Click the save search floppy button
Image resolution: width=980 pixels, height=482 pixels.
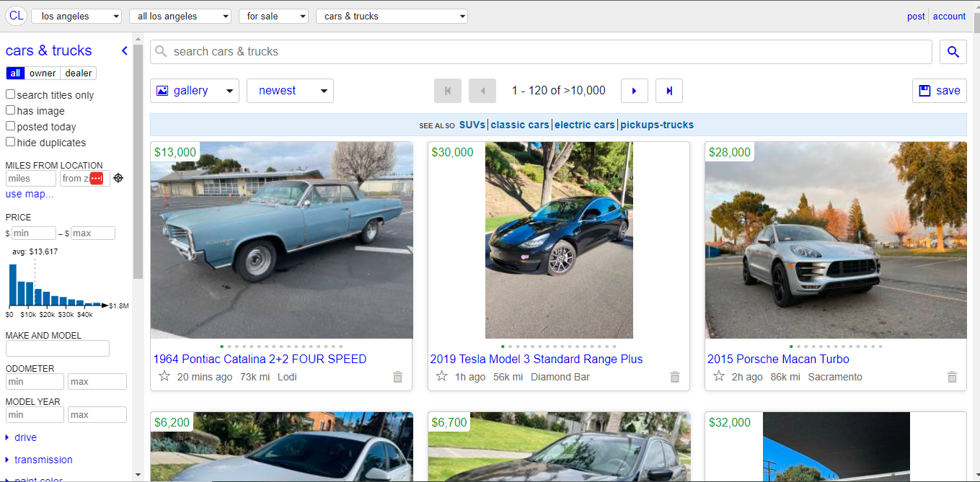point(940,91)
